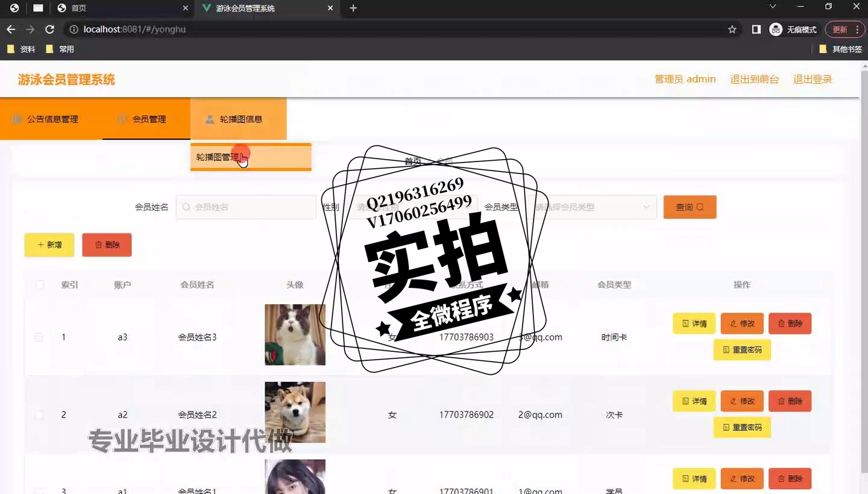
Task: Click the 账户 column header
Action: tap(122, 285)
